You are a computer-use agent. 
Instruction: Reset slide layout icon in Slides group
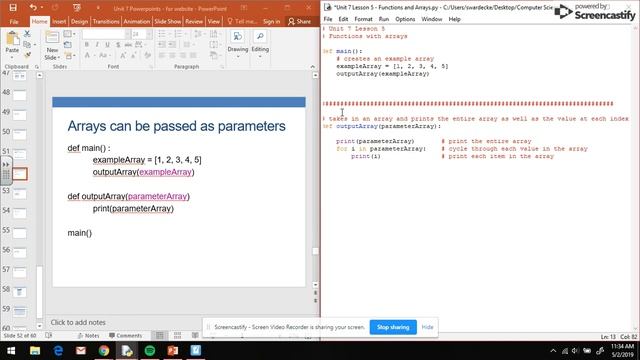click(x=68, y=44)
